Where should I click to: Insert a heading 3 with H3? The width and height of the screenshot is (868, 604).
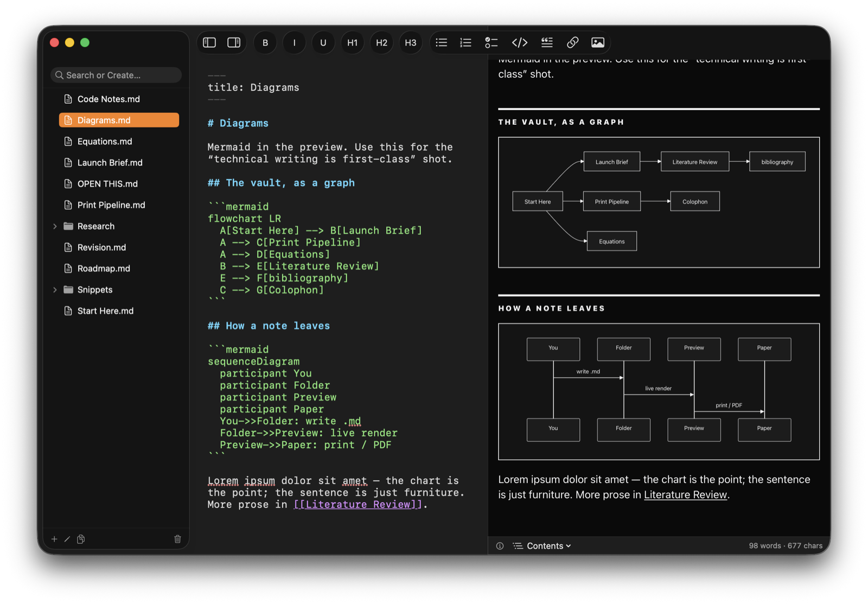click(411, 42)
